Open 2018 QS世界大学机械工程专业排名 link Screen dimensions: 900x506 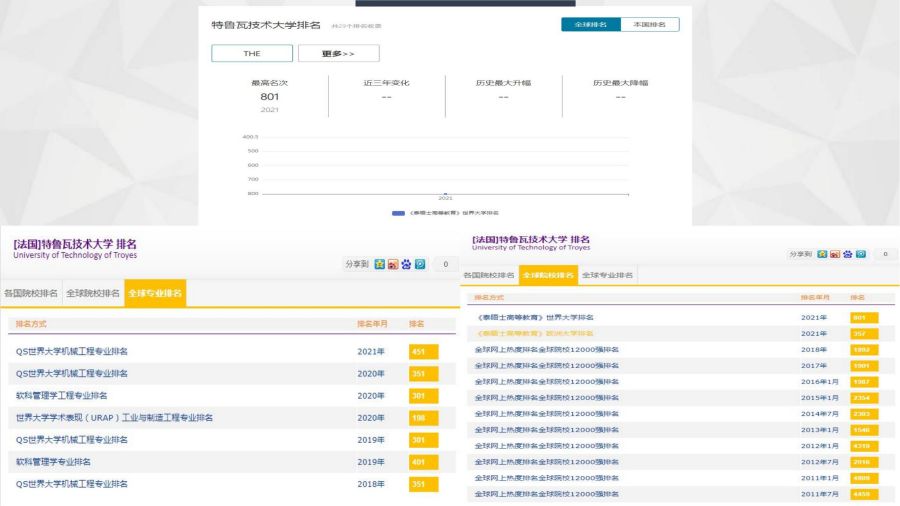pos(72,484)
